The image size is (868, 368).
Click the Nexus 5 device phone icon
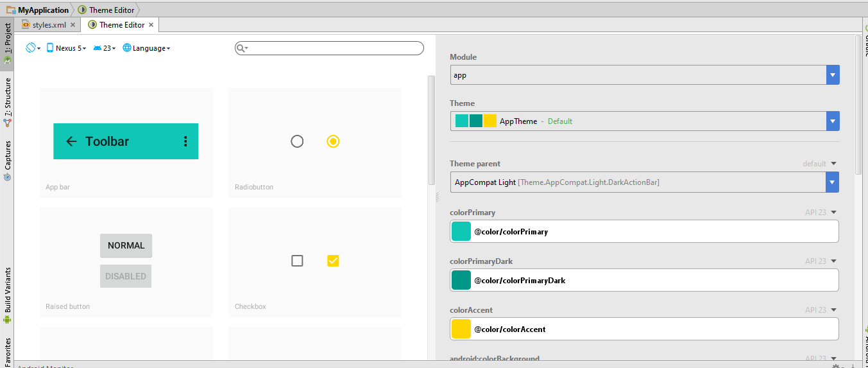(50, 48)
